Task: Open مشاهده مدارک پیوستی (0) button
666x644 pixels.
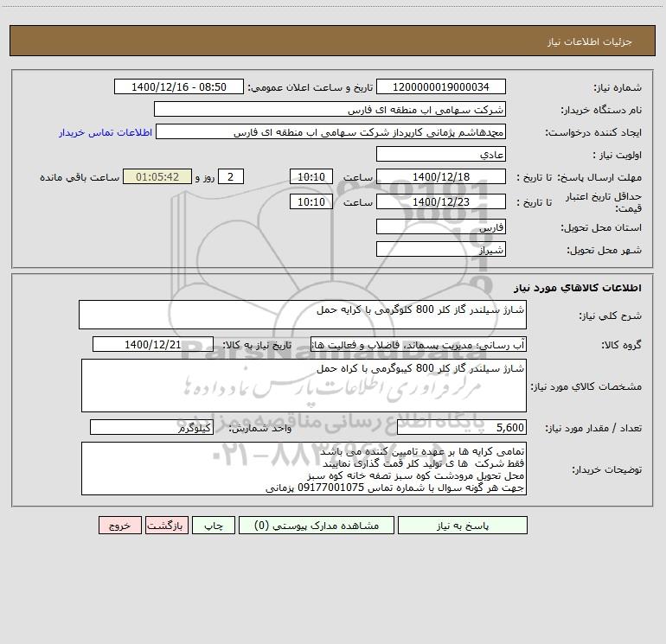Action: [x=316, y=525]
